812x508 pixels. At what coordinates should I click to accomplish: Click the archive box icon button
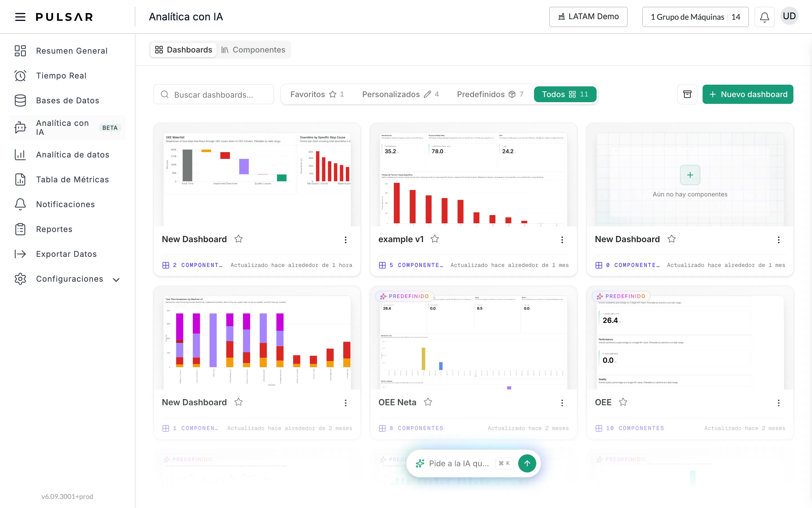687,95
